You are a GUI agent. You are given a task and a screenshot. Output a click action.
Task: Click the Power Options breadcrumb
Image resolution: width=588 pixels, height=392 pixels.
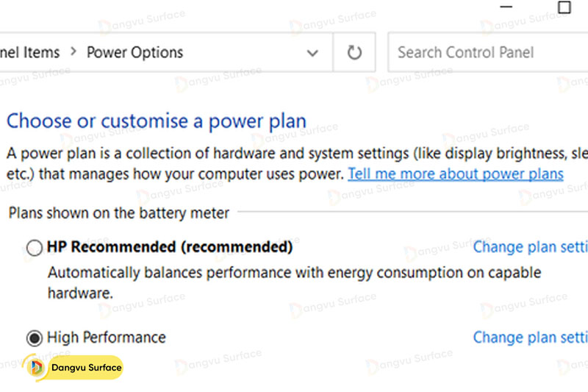pos(135,52)
